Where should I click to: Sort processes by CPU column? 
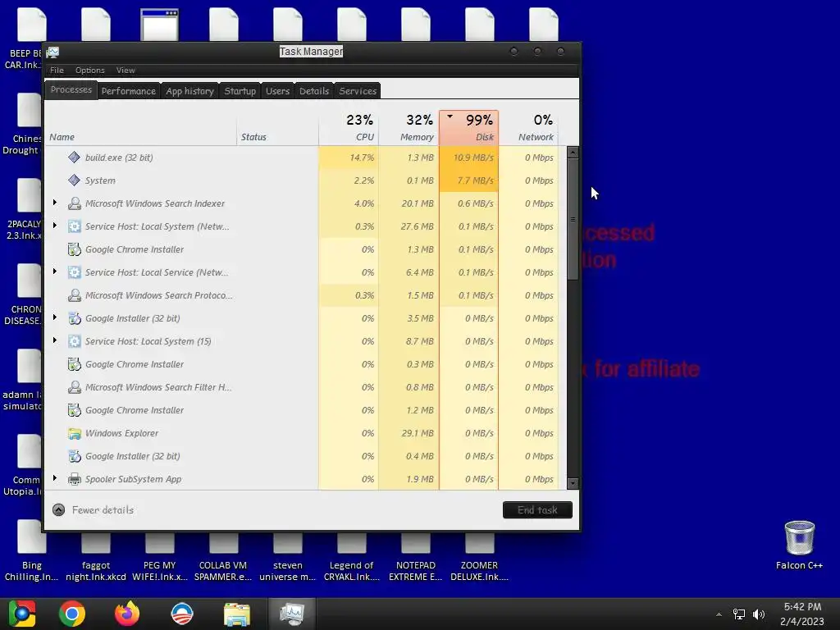[x=349, y=127]
